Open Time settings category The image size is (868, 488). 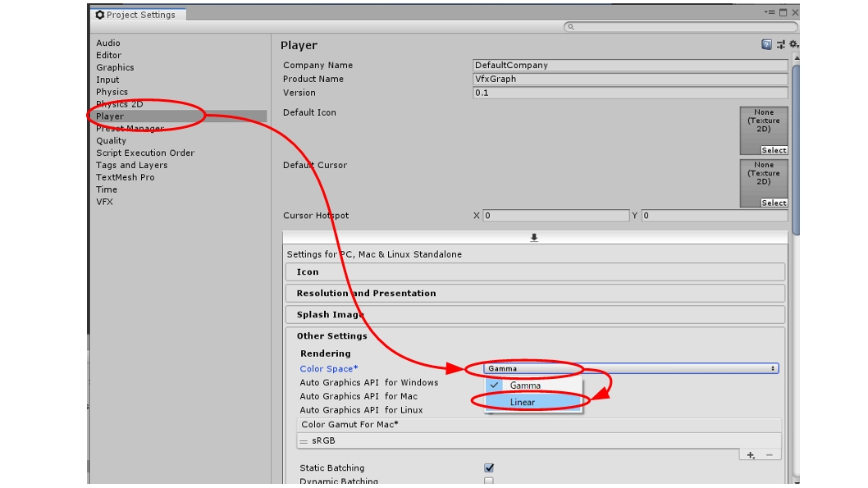coord(107,189)
